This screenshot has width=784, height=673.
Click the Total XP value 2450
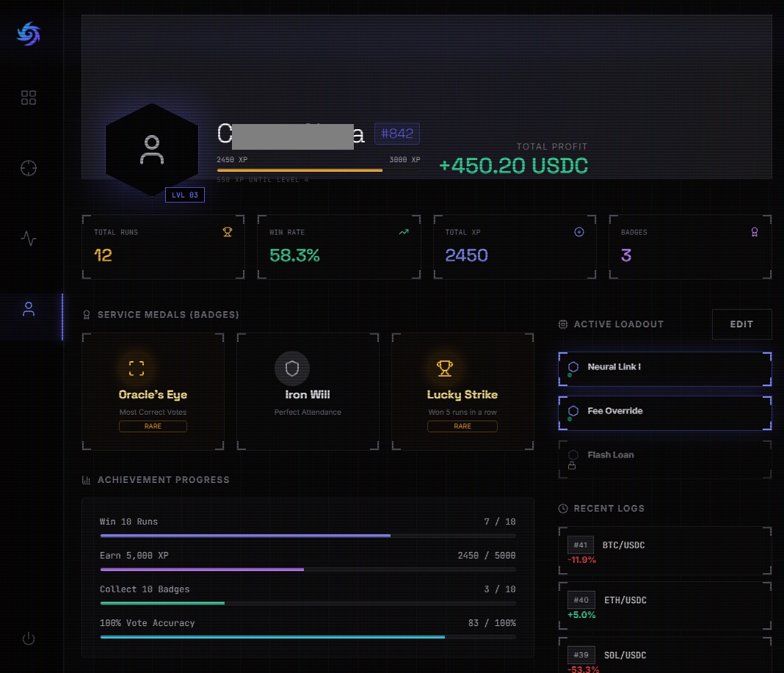(466, 255)
